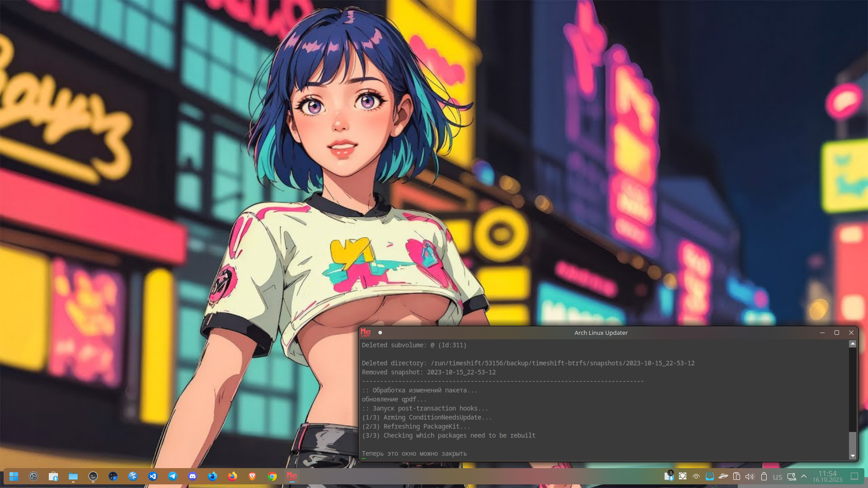Viewport: 868px width, 488px height.
Task: Open Telegram from the taskbar
Action: (173, 476)
